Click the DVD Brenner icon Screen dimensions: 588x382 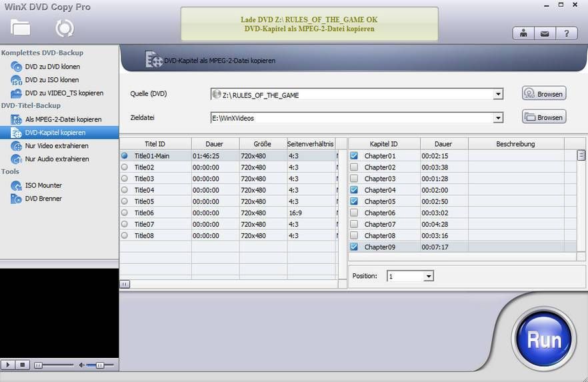tap(17, 199)
